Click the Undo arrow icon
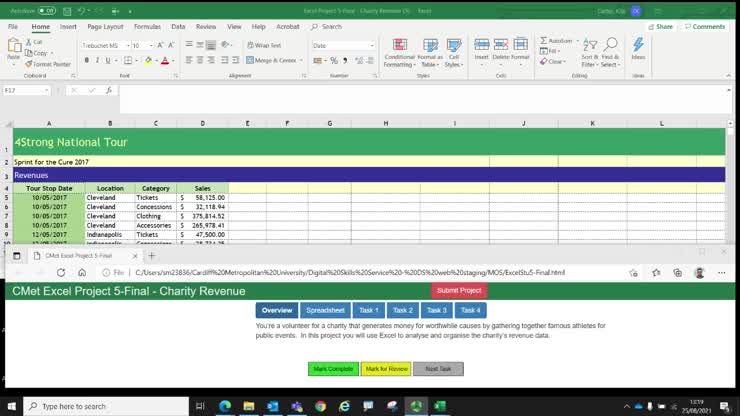This screenshot has height=416, width=740. click(81, 11)
